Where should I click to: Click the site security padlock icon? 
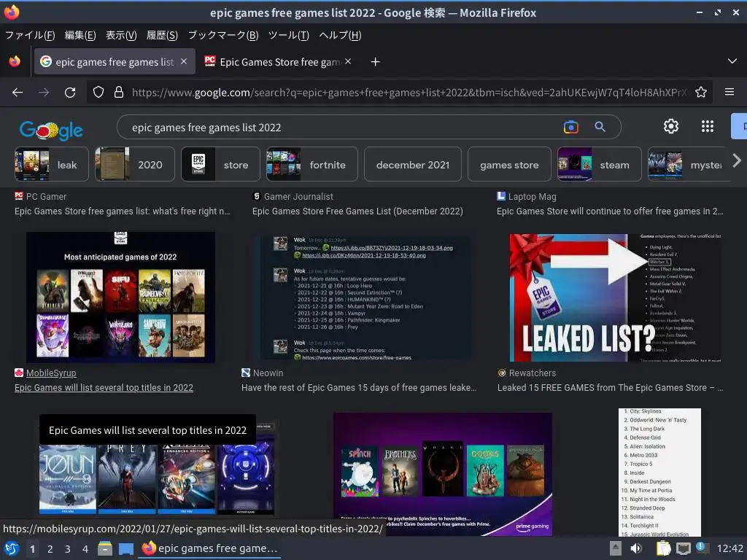[119, 92]
